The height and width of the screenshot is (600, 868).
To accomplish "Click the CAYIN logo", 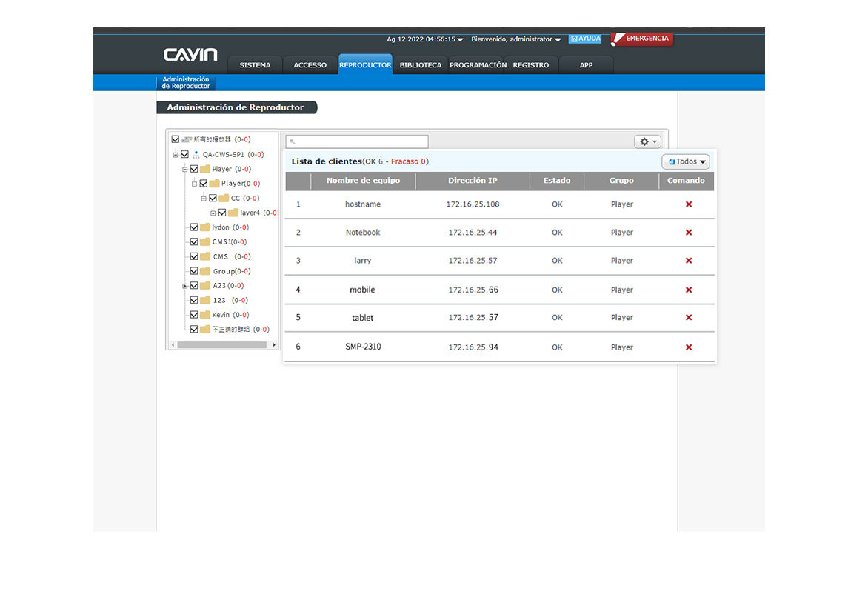I will click(190, 54).
